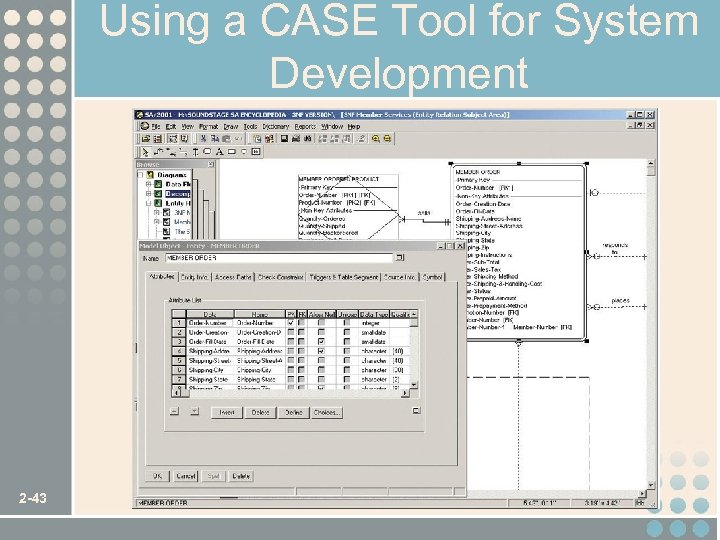The height and width of the screenshot is (540, 720).
Task: Collapse the Diagrams tree root node
Action: (141, 175)
